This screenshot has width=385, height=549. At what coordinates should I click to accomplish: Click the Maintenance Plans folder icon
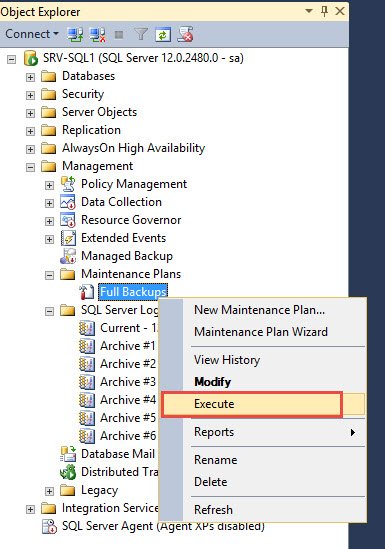pyautogui.click(x=68, y=274)
